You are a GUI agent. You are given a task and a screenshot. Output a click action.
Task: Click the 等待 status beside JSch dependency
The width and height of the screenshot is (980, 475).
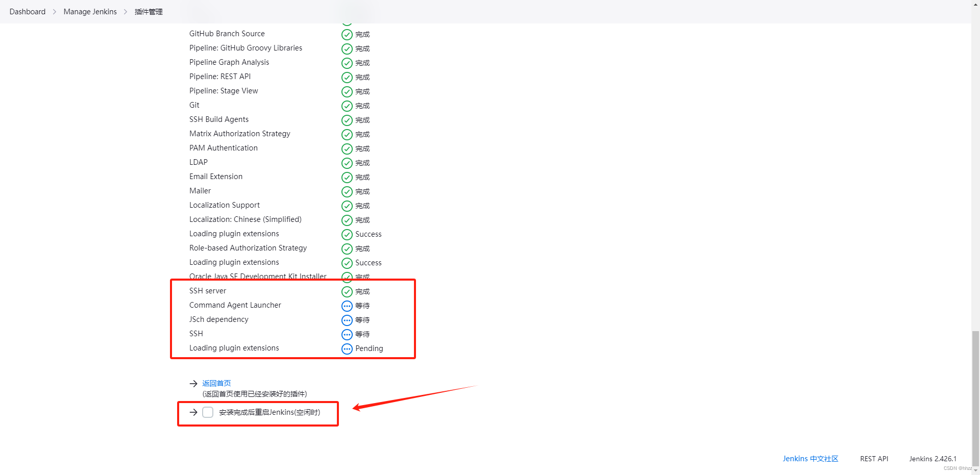tap(362, 320)
